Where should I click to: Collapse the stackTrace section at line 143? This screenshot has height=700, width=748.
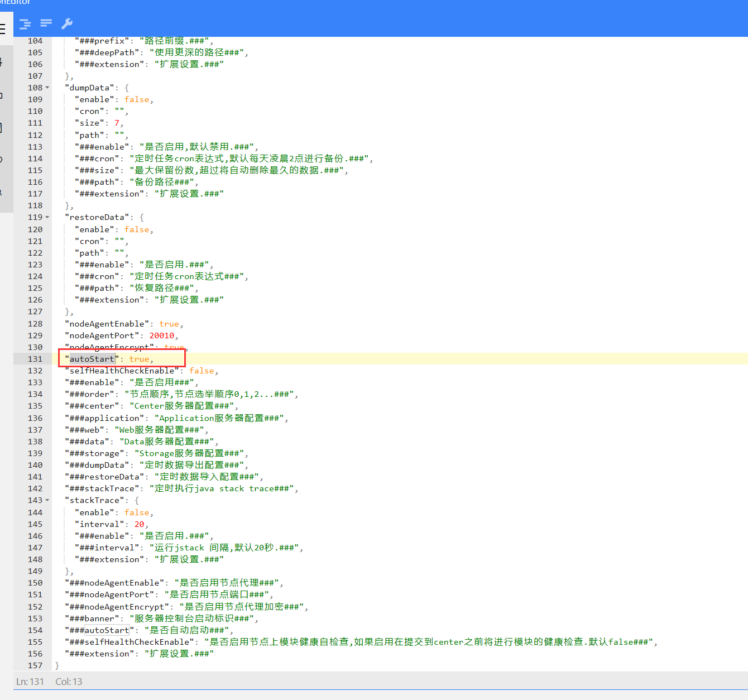[x=47, y=500]
